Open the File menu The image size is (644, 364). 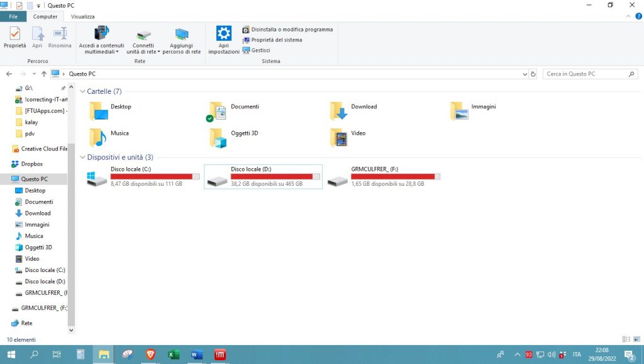click(13, 16)
